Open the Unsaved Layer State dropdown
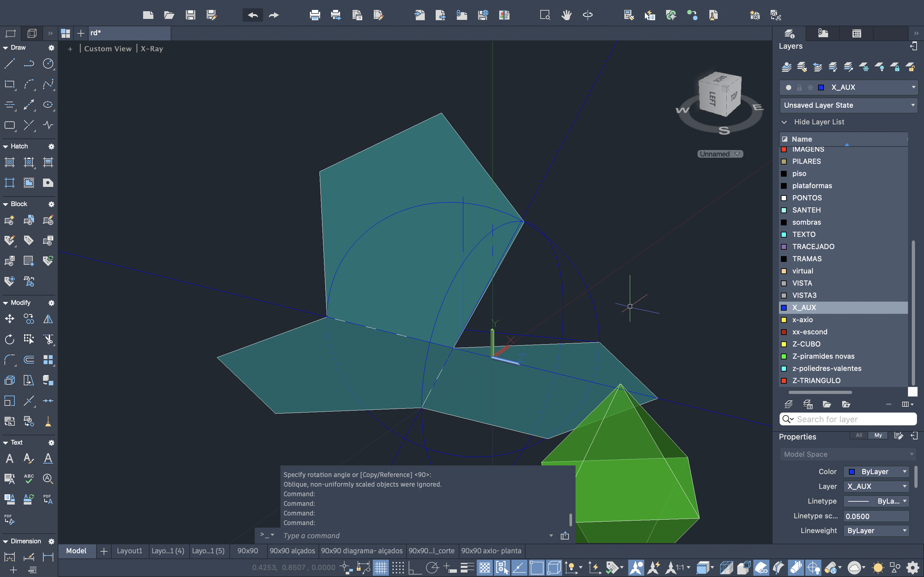924x577 pixels. pos(848,105)
